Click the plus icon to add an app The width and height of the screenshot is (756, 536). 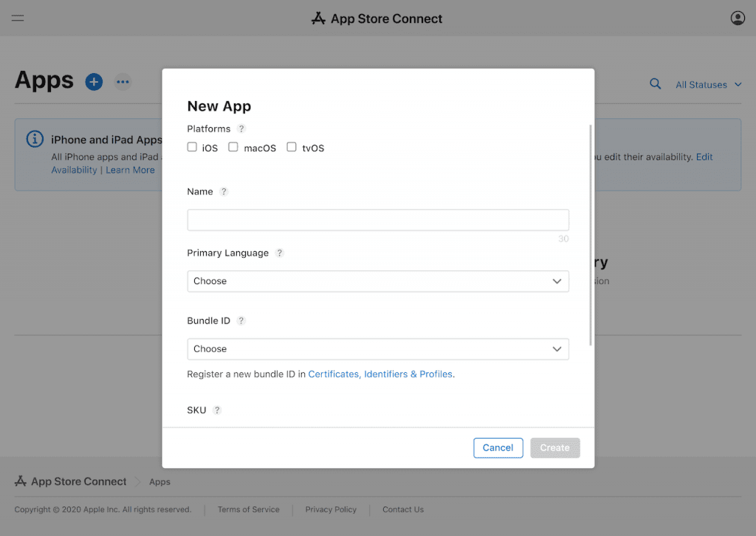(x=94, y=82)
